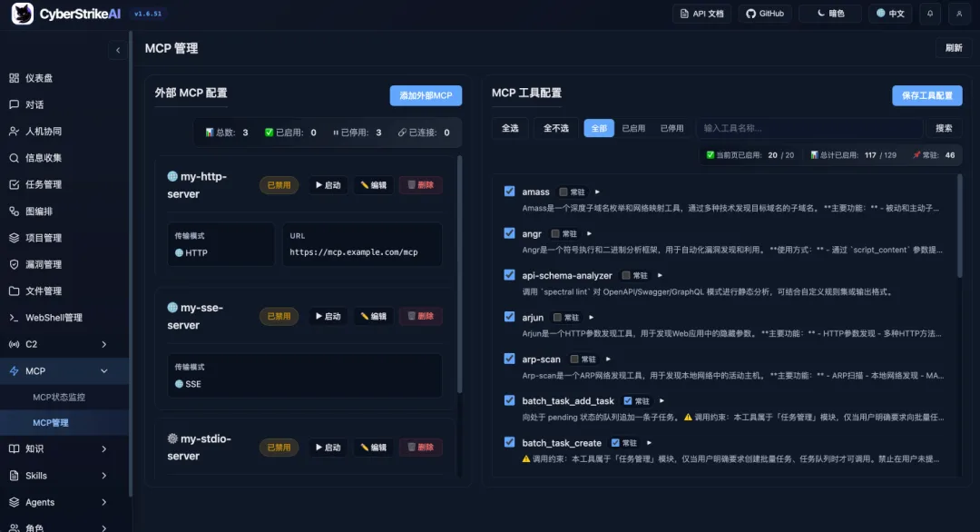Uncheck the arjun tool checkbox
Viewport: 980px width, 532px height.
click(509, 317)
